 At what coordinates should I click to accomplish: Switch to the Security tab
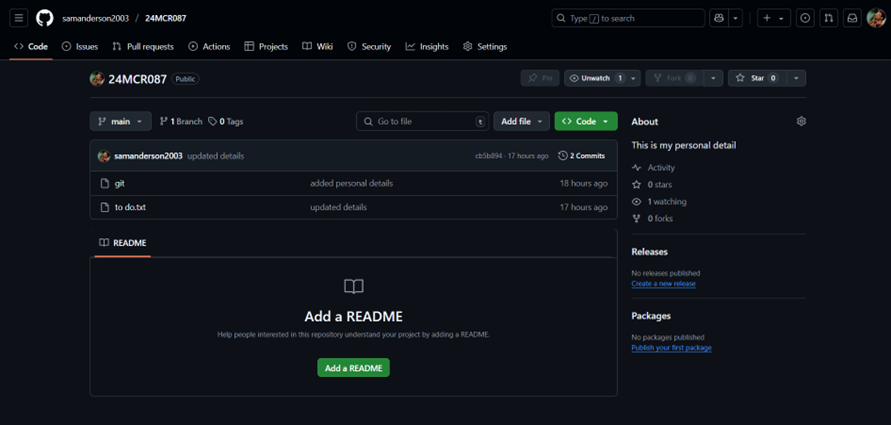tap(369, 47)
